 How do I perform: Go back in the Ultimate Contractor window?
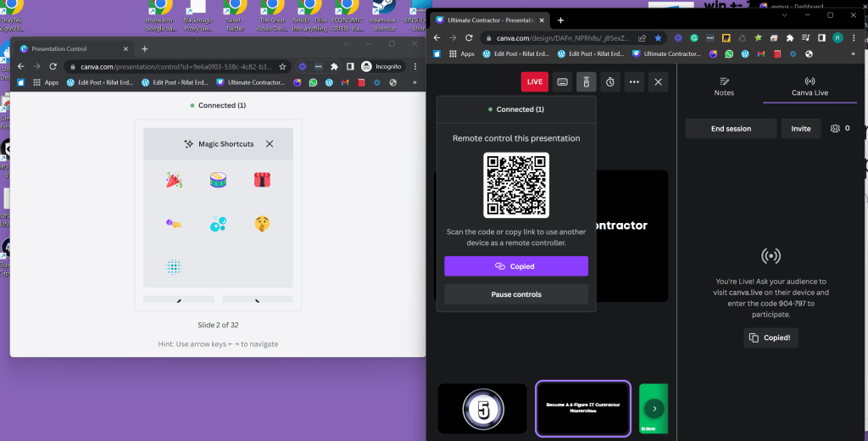pyautogui.click(x=437, y=37)
